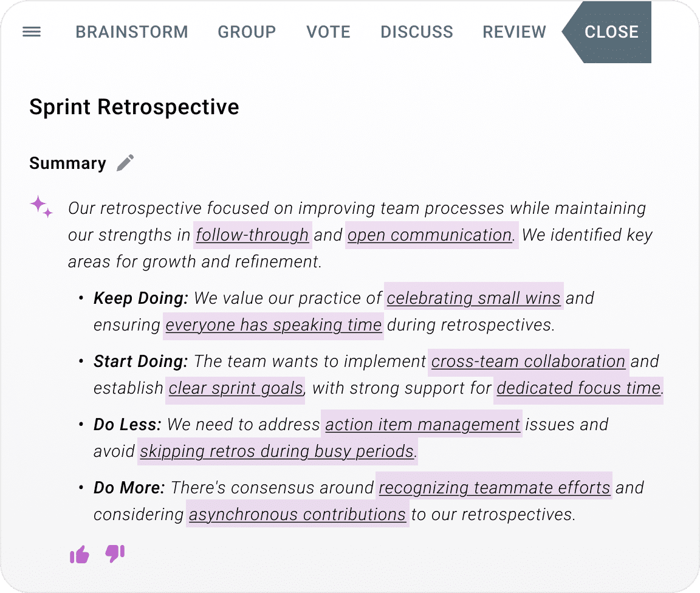This screenshot has width=700, height=593.
Task: Click everyone has speaking time link
Action: tap(273, 325)
